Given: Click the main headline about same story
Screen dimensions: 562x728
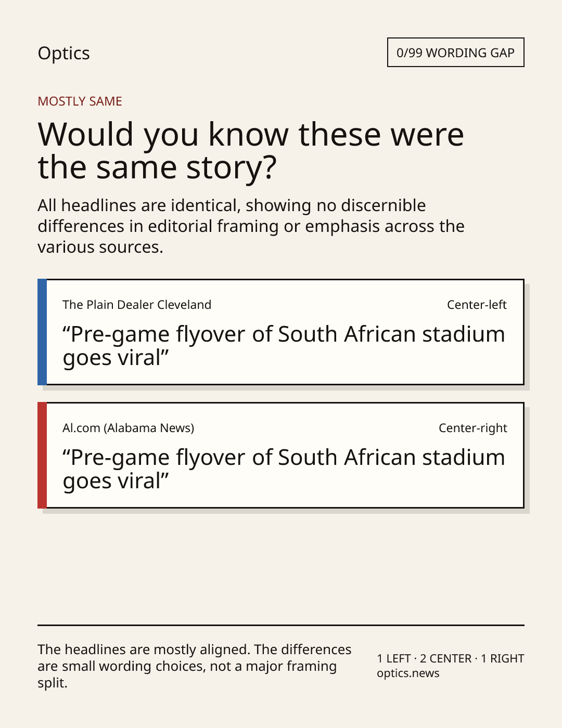Looking at the screenshot, I should (x=251, y=151).
